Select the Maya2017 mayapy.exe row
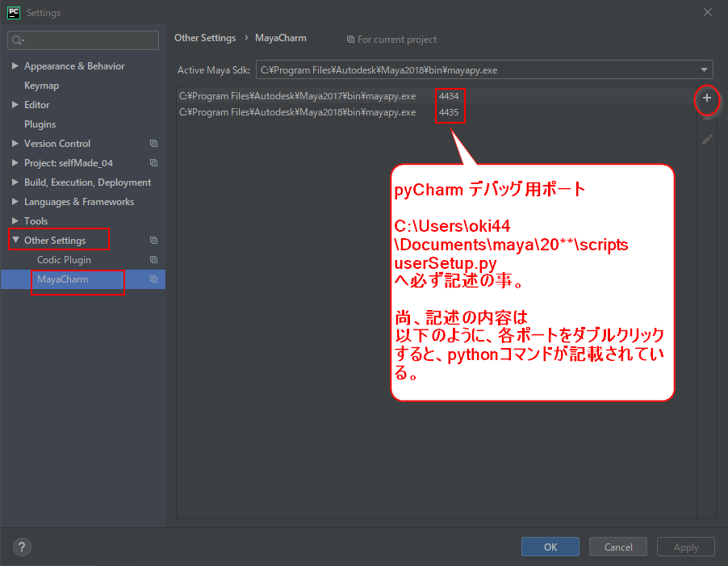Screen dimensions: 728x566 point(299,95)
